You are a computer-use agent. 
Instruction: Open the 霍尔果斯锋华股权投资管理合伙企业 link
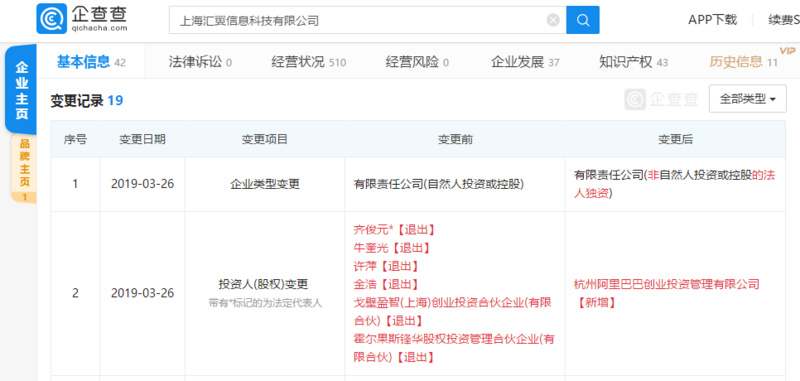(454, 348)
